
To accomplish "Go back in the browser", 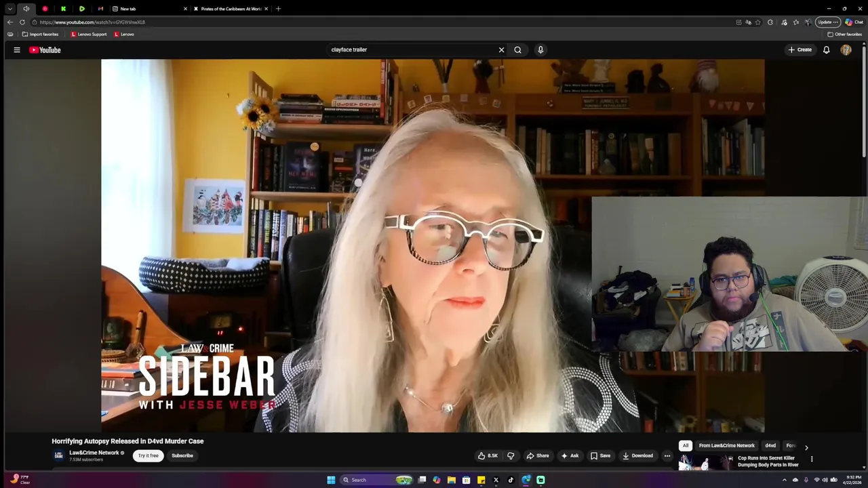I will [x=9, y=22].
